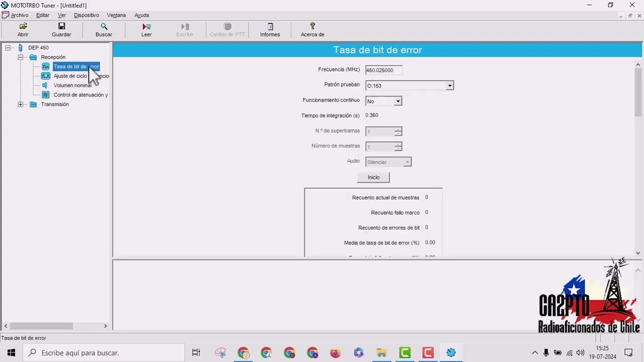
Task: Click the Frecuencia (MHz) input field
Action: coord(383,70)
